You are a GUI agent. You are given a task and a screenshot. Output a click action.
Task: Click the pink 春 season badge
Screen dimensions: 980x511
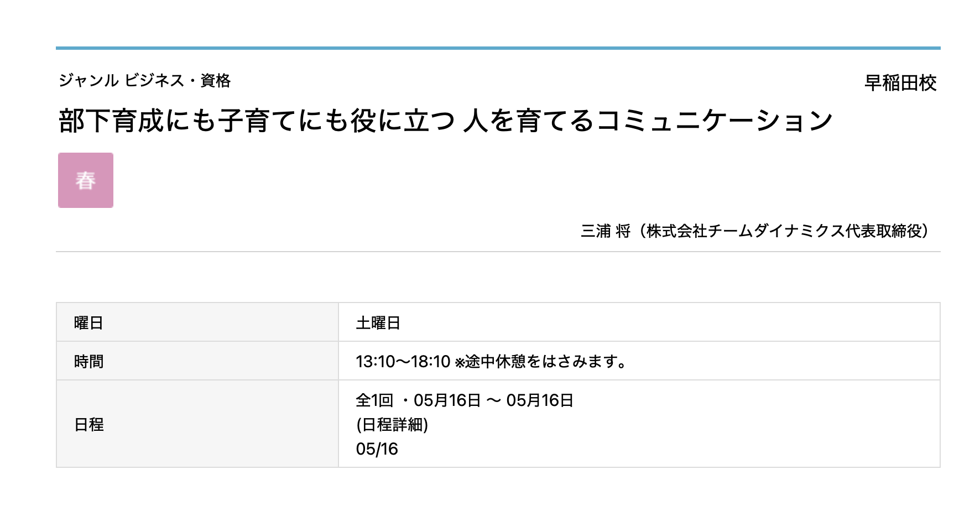point(86,180)
